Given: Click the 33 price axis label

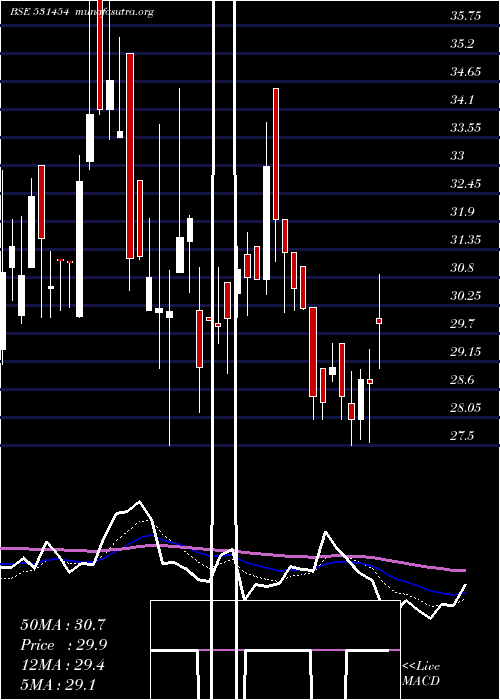Looking at the screenshot, I should [x=458, y=156].
